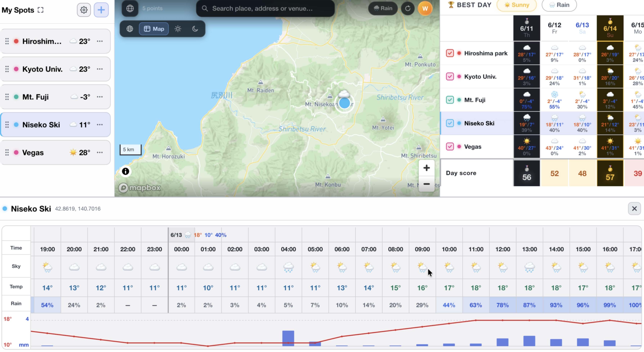Click the 19:00 partly sunny sky icon
644x352 pixels.
(47, 267)
